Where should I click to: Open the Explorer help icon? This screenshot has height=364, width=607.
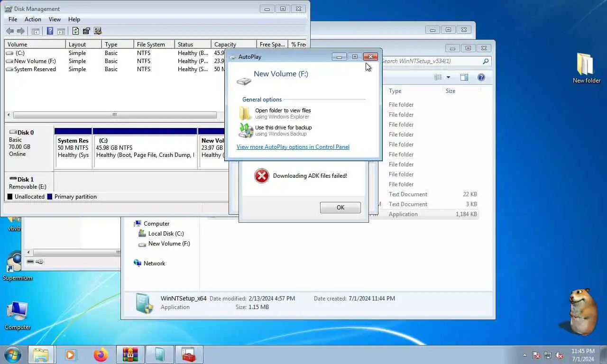[481, 77]
